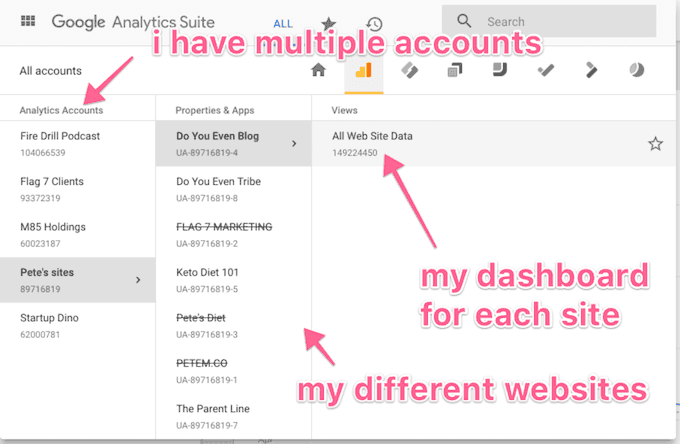Star the All Web Site Data view
This screenshot has height=444, width=680.
655,144
